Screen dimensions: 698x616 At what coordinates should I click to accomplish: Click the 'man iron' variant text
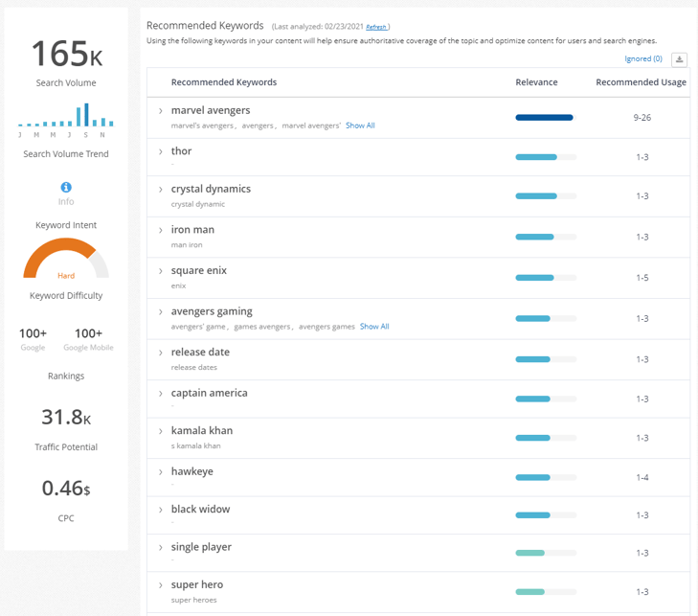pyautogui.click(x=187, y=245)
